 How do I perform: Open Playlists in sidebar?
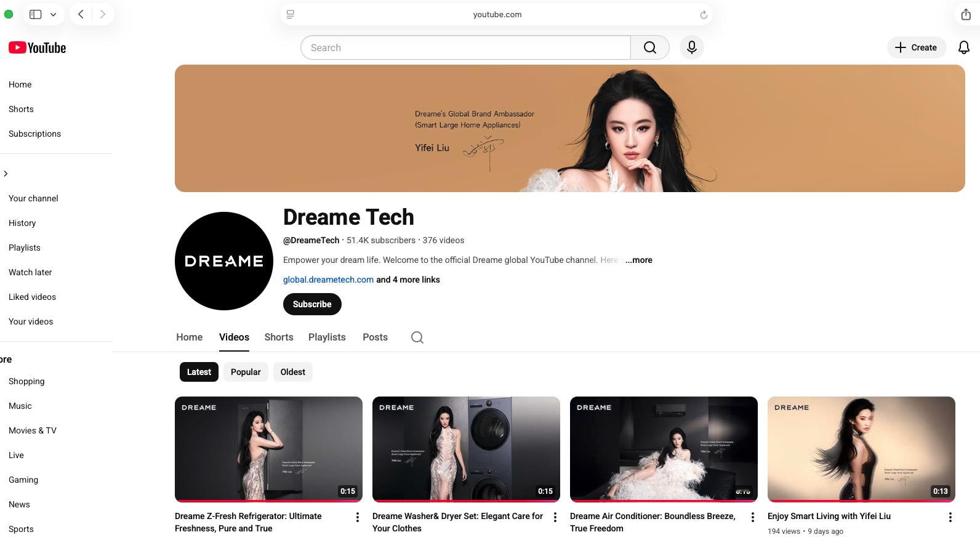click(x=25, y=248)
